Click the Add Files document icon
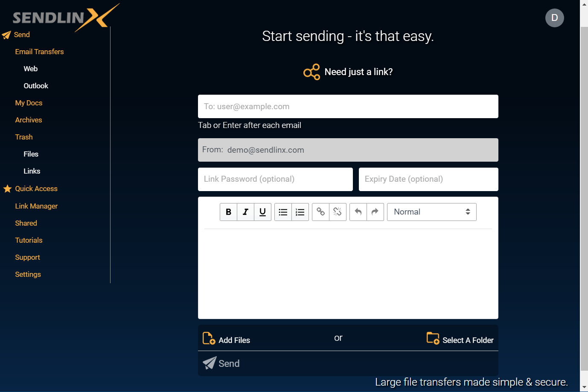This screenshot has width=588, height=392. pyautogui.click(x=209, y=338)
